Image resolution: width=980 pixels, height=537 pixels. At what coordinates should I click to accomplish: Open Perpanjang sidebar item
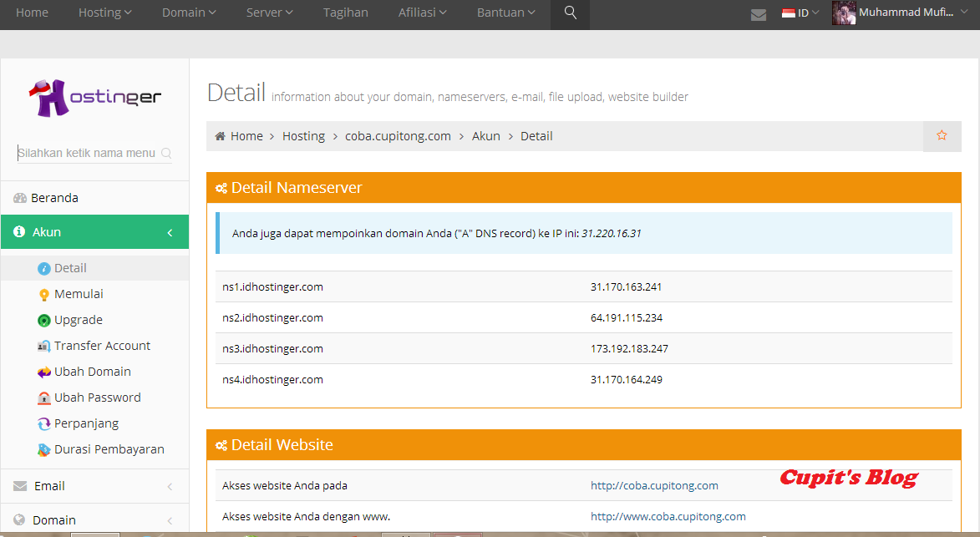tap(86, 424)
